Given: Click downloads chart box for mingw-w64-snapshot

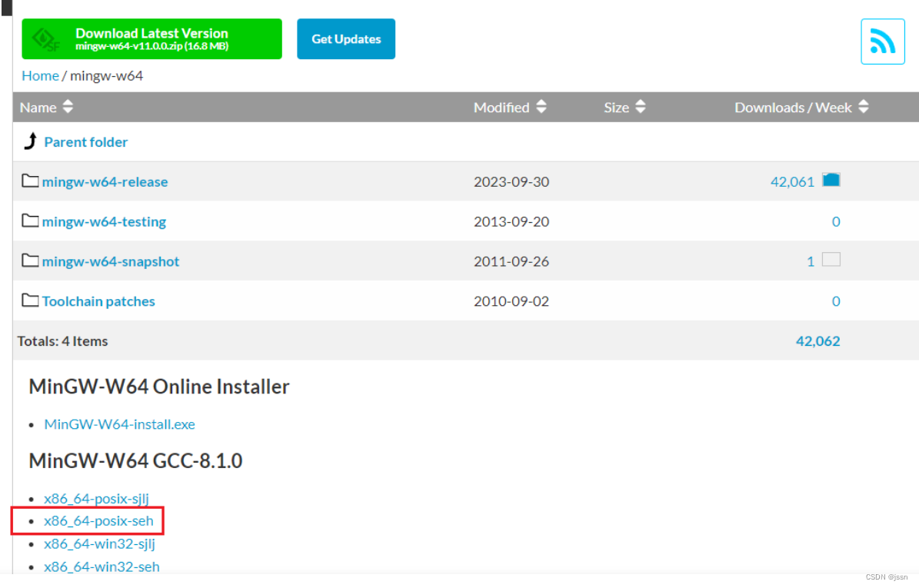Looking at the screenshot, I should [x=831, y=260].
